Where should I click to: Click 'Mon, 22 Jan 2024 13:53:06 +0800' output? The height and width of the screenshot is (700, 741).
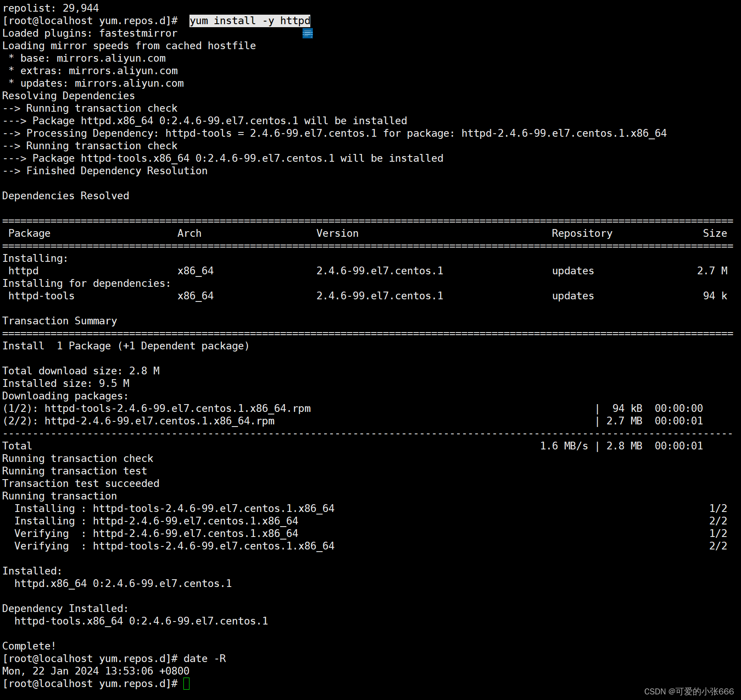pyautogui.click(x=96, y=671)
